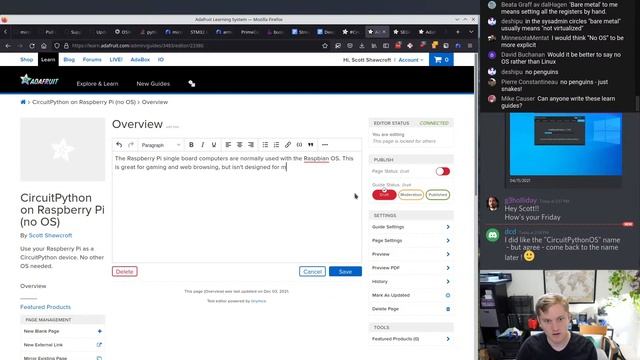Open the shopping cart
640x360 pixels.
coord(441,60)
